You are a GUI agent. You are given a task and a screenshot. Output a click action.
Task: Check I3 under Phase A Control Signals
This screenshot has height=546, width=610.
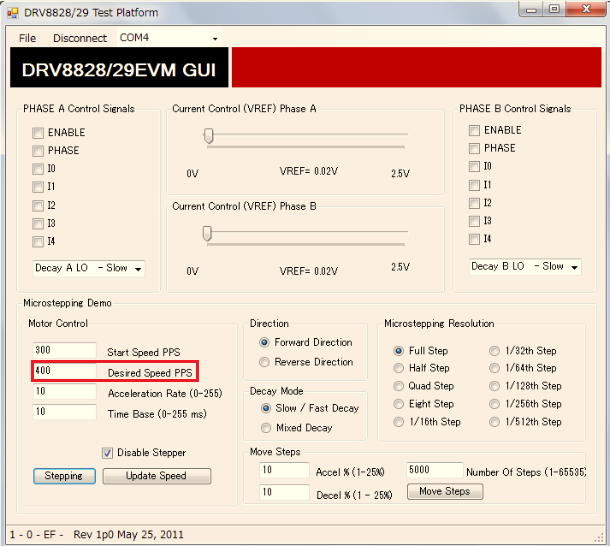point(38,224)
